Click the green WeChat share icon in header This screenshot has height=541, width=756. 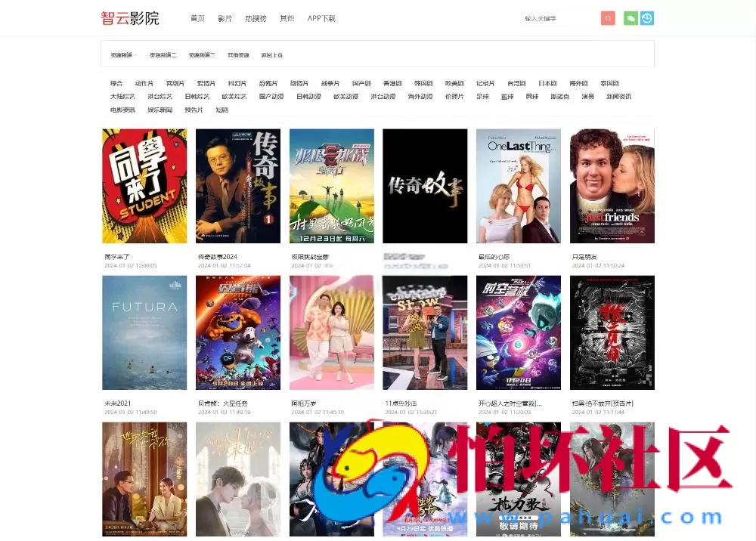click(631, 17)
